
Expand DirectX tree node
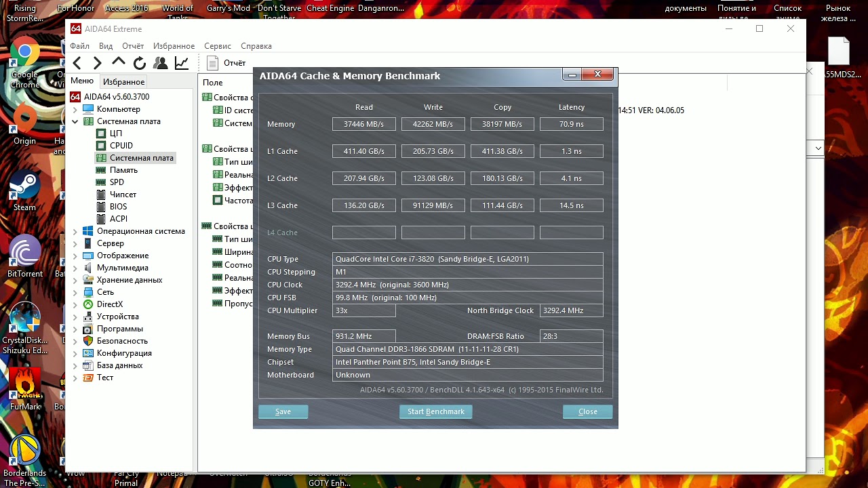(75, 304)
